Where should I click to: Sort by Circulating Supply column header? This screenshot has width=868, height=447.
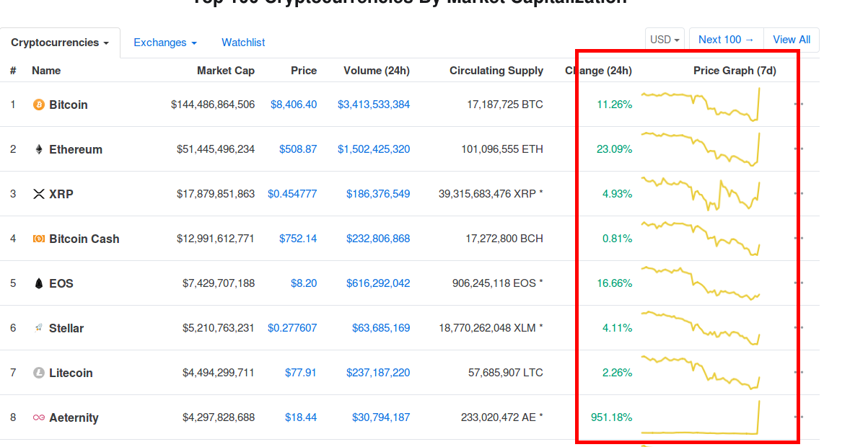pos(496,71)
